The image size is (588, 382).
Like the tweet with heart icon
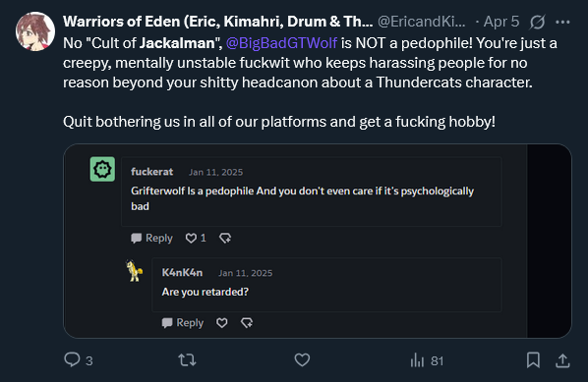[302, 359]
